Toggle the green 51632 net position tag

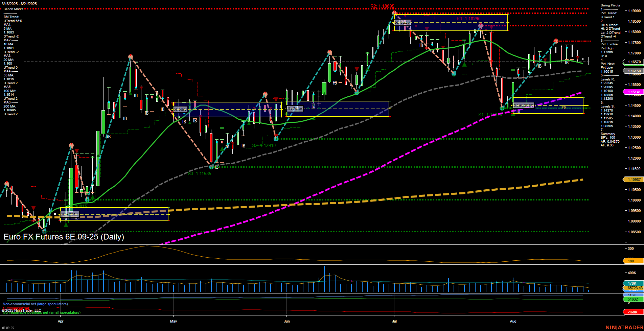point(632,299)
